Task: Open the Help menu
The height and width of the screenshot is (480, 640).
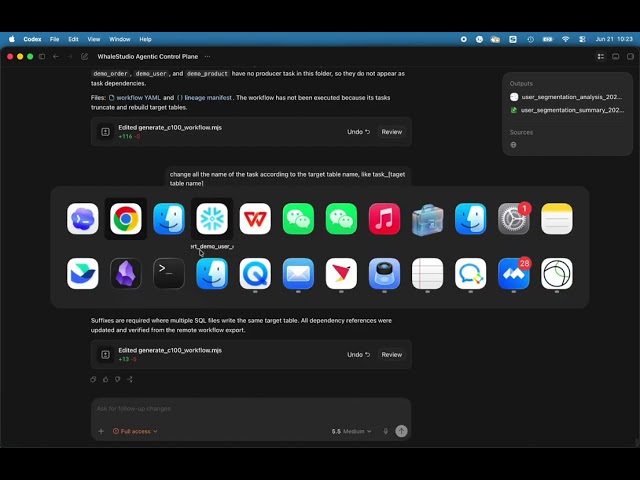Action: pyautogui.click(x=145, y=39)
